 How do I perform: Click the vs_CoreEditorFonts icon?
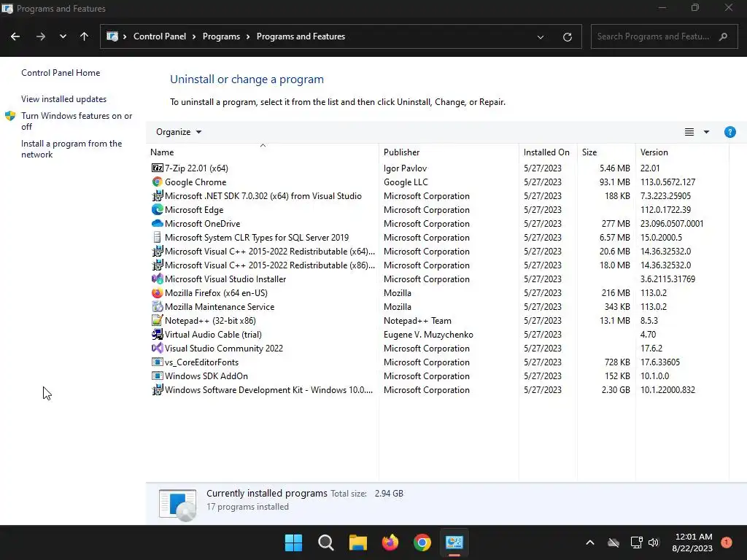pyautogui.click(x=158, y=362)
